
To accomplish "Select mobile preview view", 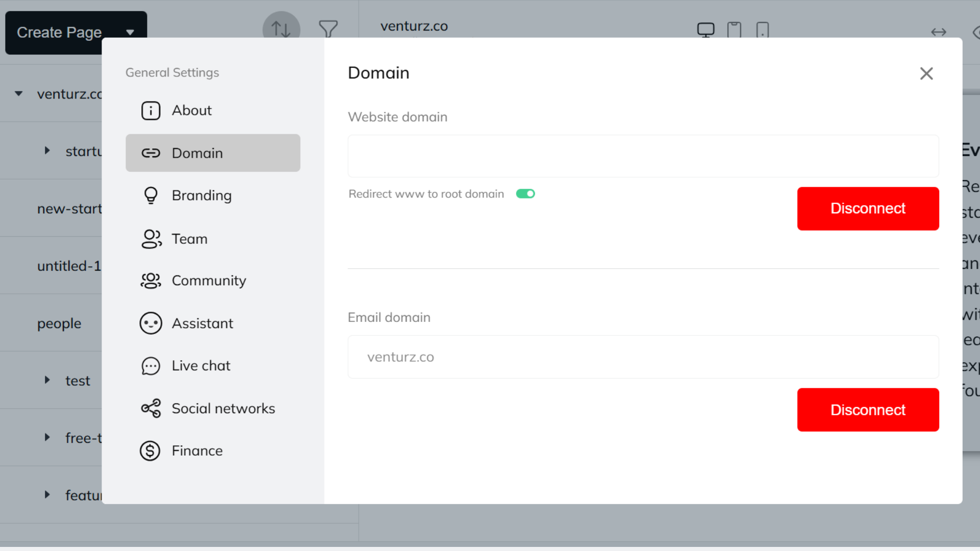I will pos(763,30).
